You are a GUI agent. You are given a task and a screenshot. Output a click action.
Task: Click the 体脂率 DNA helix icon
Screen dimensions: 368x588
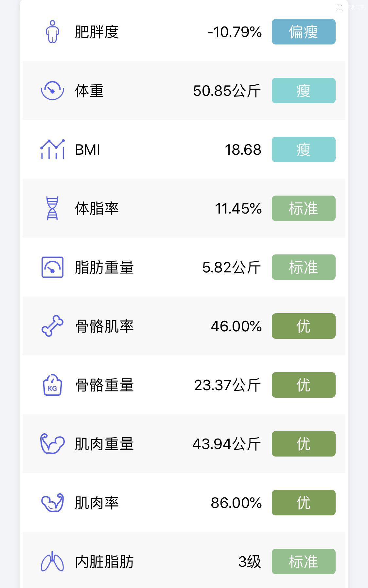coord(52,208)
